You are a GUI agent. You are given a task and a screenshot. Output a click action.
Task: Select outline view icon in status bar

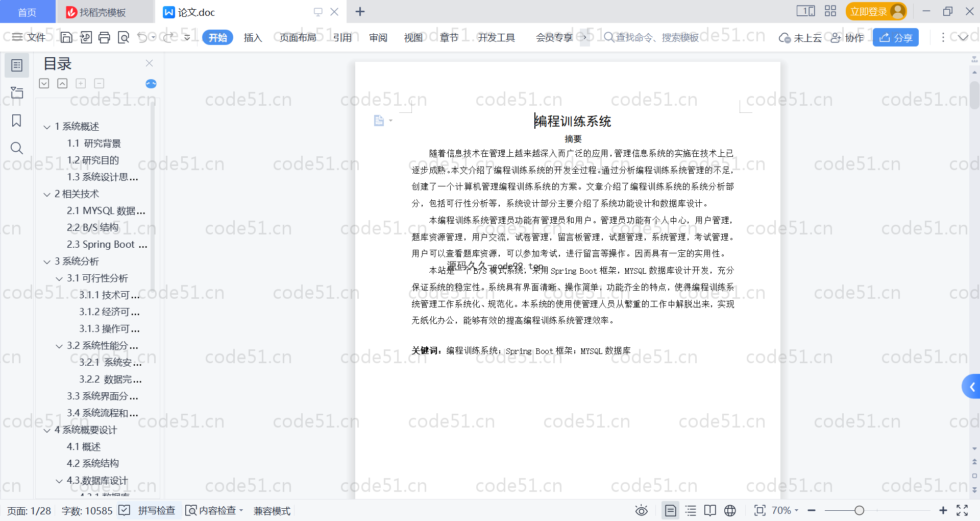[691, 510]
